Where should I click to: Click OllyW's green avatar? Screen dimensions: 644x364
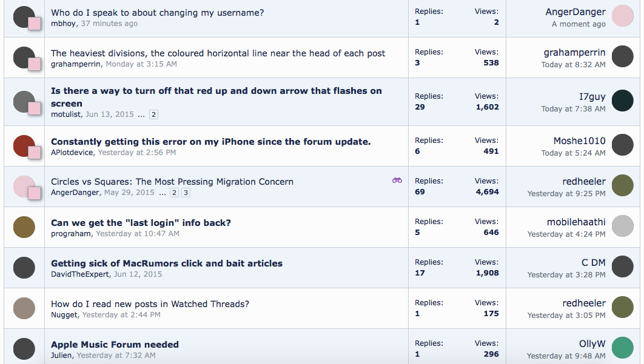point(622,348)
